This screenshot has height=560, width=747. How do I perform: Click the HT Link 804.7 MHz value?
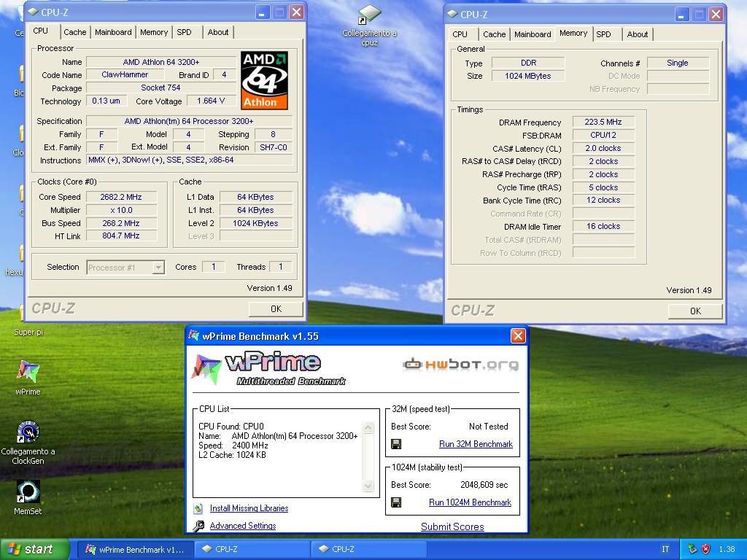pyautogui.click(x=121, y=236)
